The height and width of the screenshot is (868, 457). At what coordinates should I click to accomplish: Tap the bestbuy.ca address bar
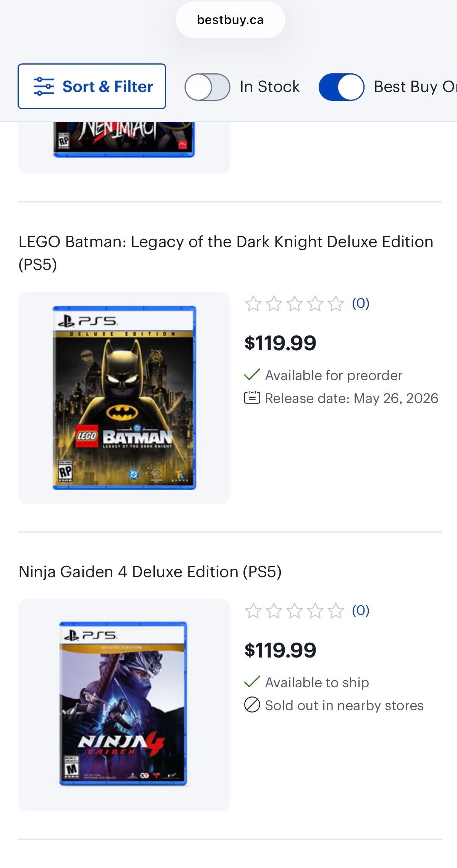coord(230,20)
